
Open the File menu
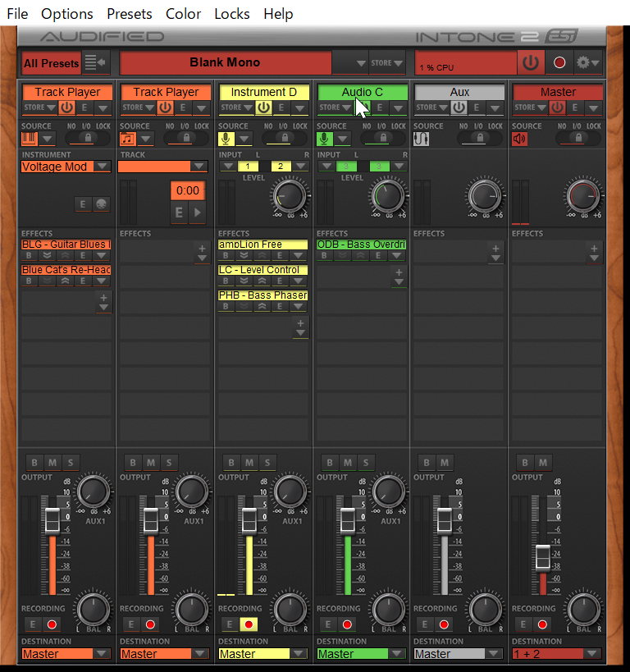[x=17, y=14]
